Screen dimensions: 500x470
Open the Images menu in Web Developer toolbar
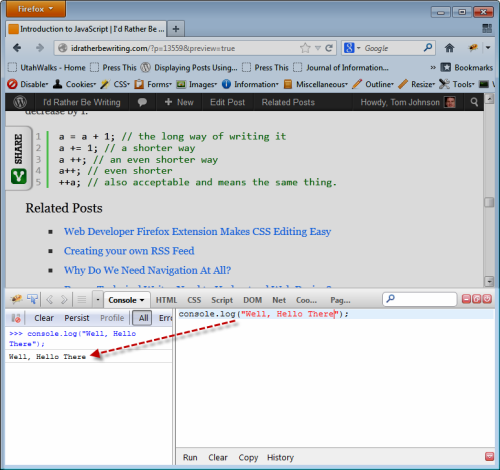point(197,84)
